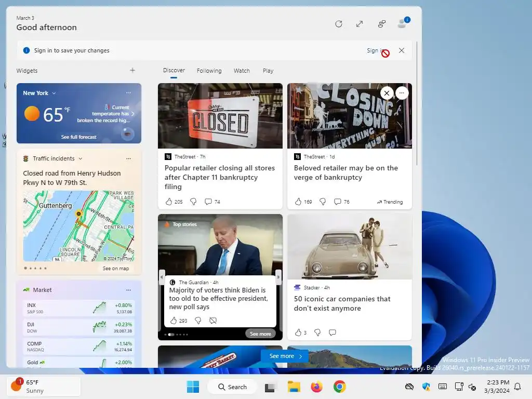Hide the Beloved retailer story card
Viewport: 532px width, 399px height.
click(387, 93)
